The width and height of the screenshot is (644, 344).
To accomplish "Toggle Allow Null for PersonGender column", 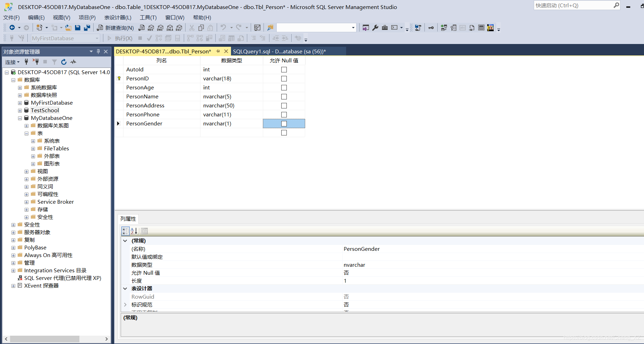I will 284,124.
